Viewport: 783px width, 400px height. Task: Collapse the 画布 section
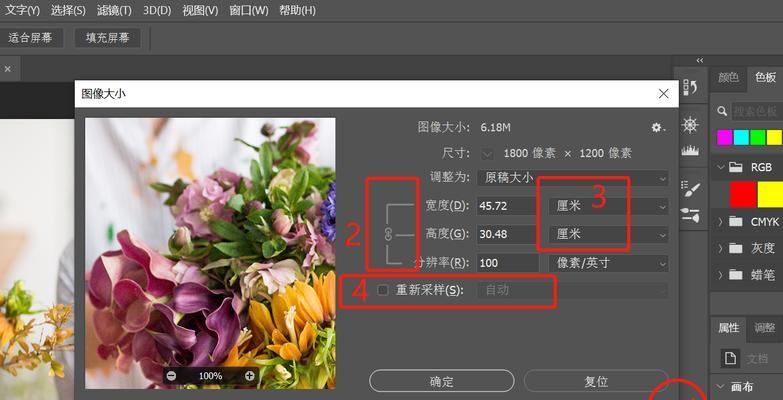pyautogui.click(x=720, y=387)
